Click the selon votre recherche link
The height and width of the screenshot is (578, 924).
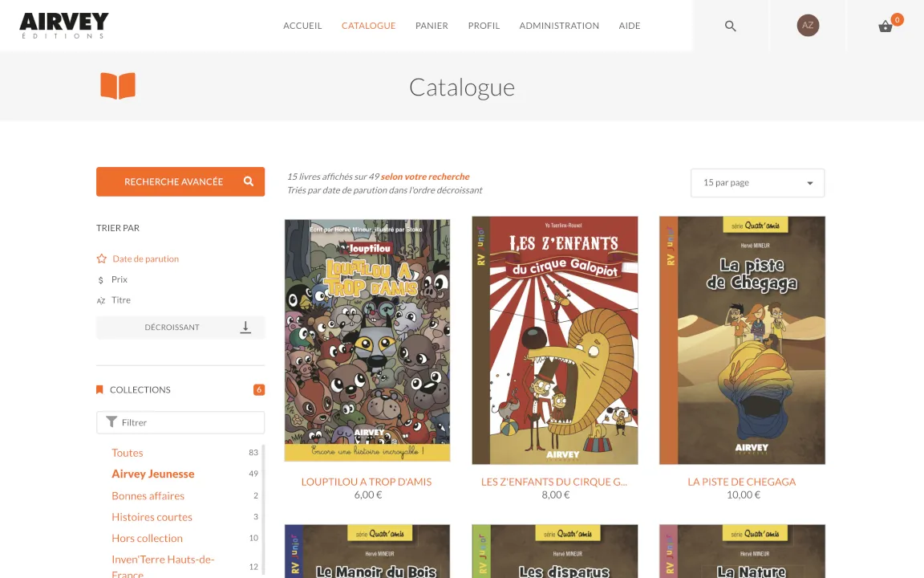425,177
